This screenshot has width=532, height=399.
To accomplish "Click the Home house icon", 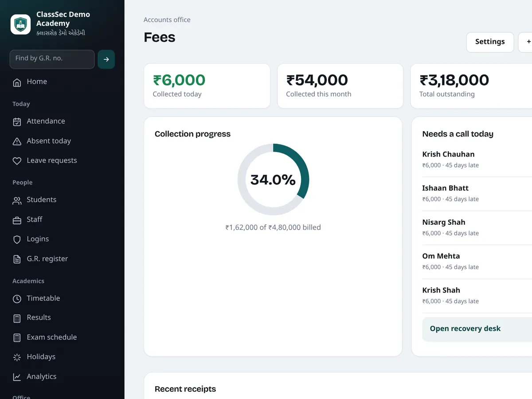I will tap(17, 82).
